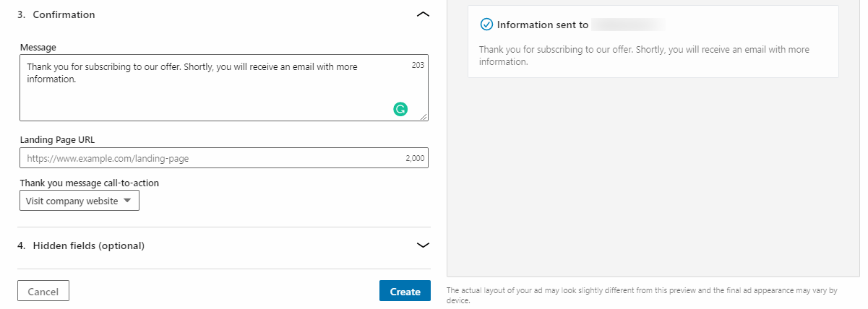Click inside the Message text area

(x=224, y=87)
